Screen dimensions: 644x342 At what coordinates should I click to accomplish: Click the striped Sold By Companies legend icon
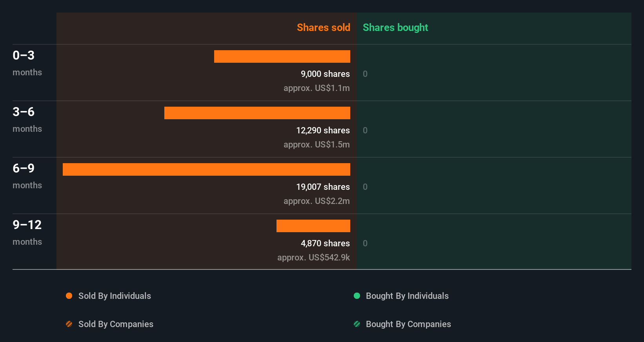69,324
